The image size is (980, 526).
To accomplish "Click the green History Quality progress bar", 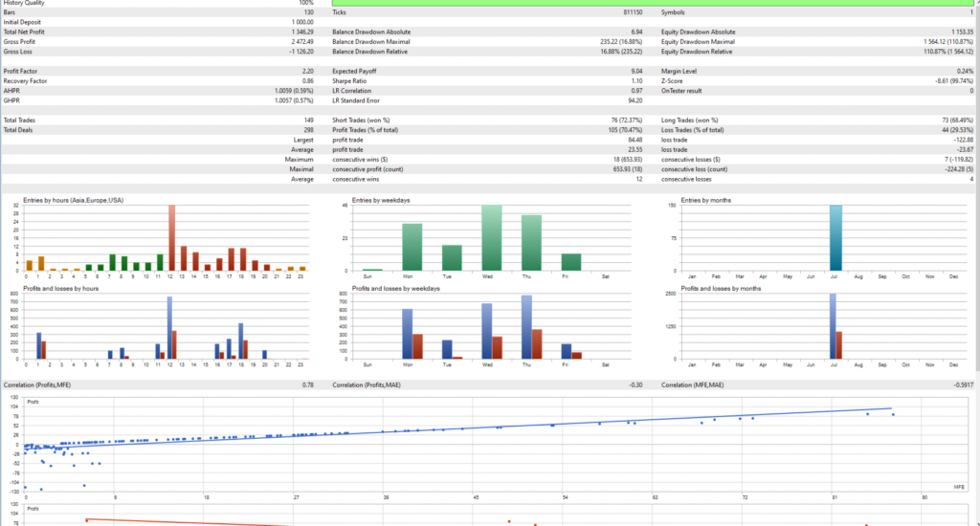I will tap(653, 3).
